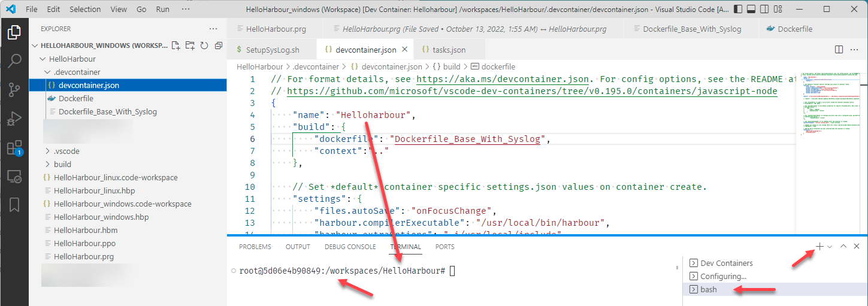Maximize the terminal panel size

[843, 247]
